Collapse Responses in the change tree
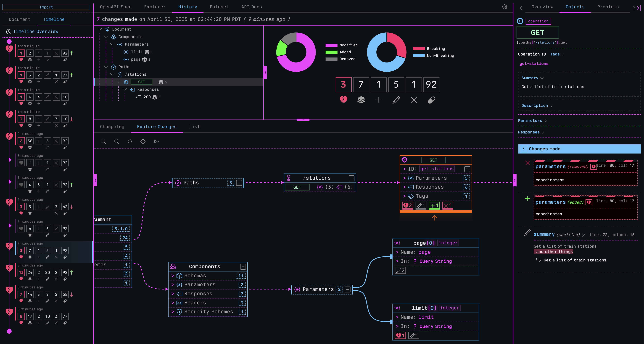 (125, 89)
